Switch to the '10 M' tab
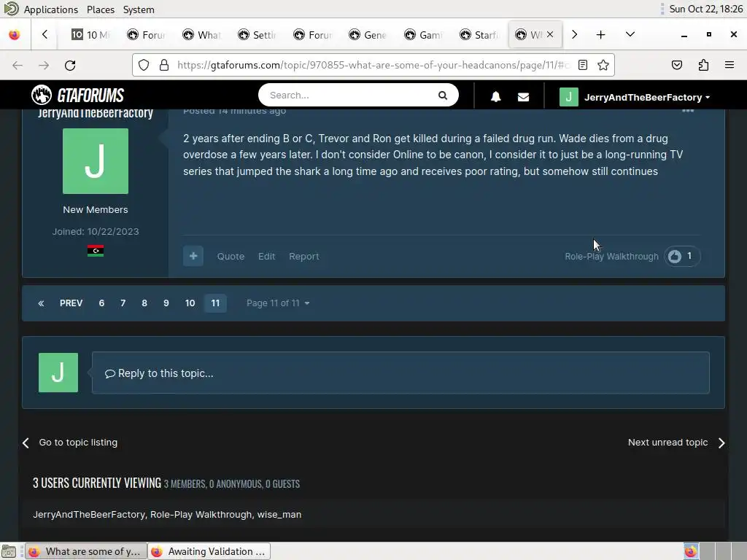Image resolution: width=747 pixels, height=560 pixels. click(x=90, y=35)
